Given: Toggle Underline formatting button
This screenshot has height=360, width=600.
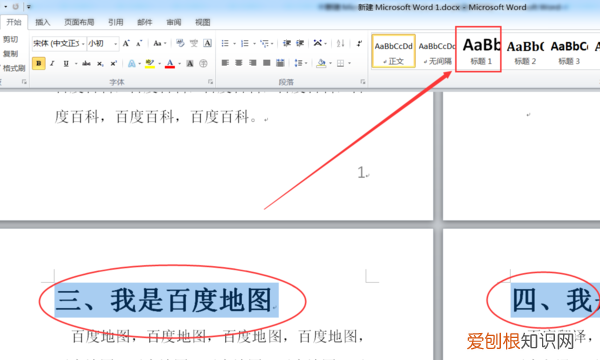Looking at the screenshot, I should point(66,63).
